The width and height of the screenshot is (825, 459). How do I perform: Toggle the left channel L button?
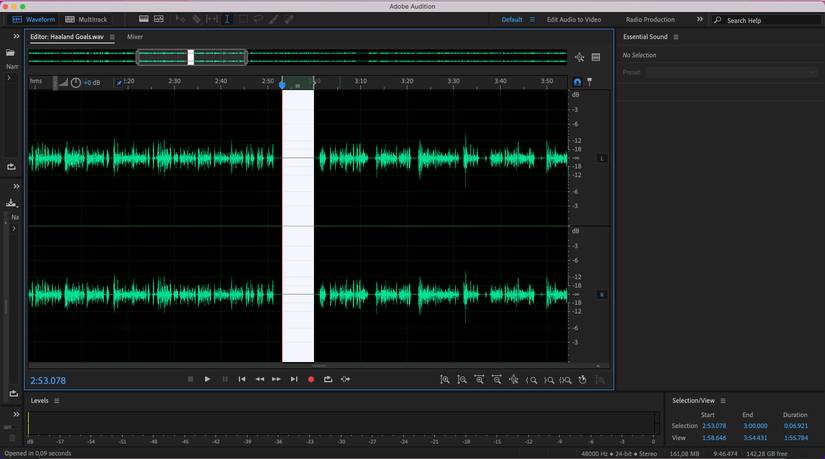tap(602, 158)
